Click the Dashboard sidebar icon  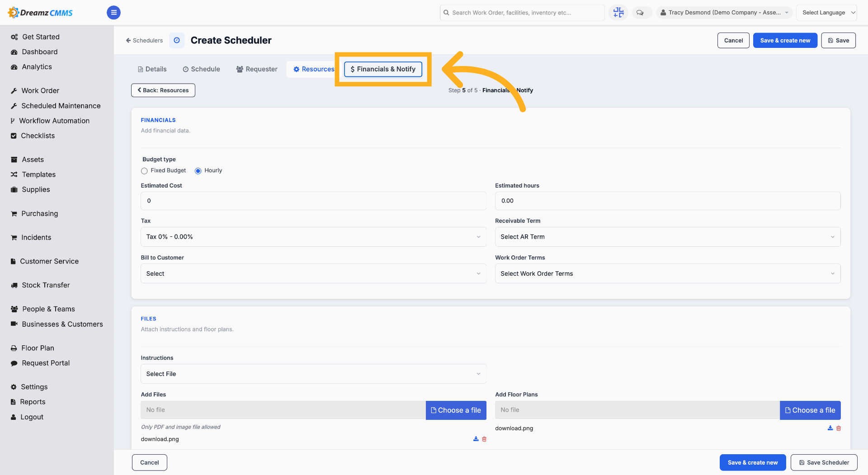[14, 52]
